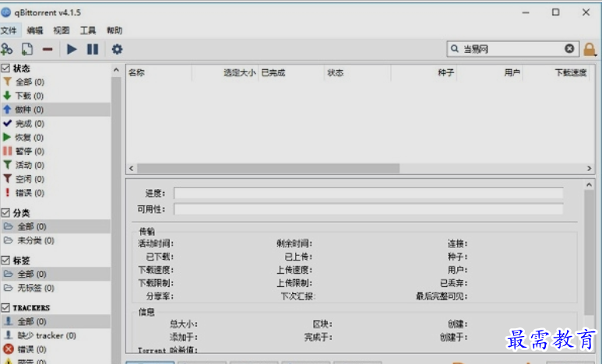Select 缺少 tracker (0) filter
602x364 pixels.
click(x=55, y=335)
